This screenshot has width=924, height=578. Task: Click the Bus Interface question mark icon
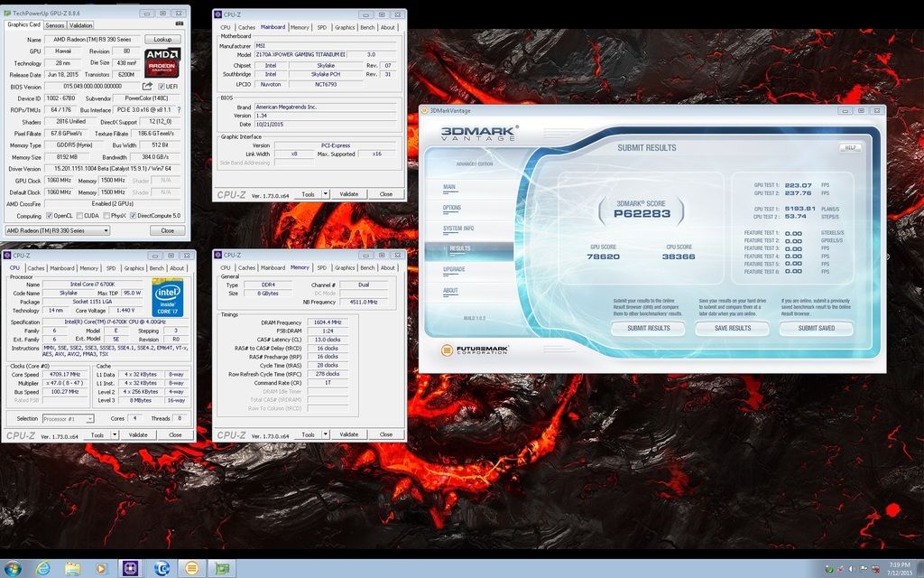[179, 109]
